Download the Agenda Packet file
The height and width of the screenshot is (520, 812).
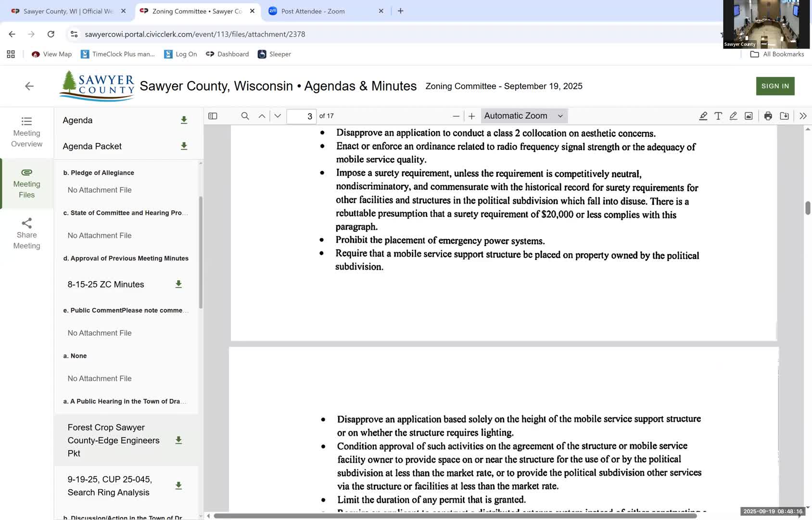pos(184,146)
